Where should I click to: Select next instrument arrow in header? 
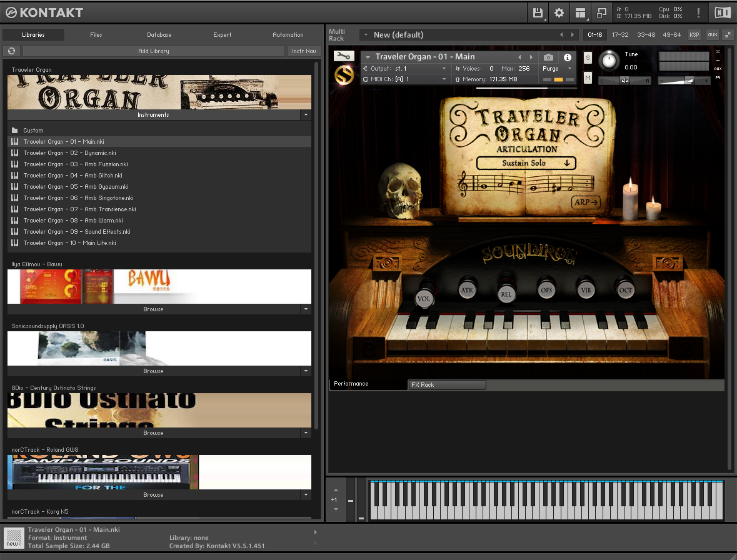tap(531, 57)
